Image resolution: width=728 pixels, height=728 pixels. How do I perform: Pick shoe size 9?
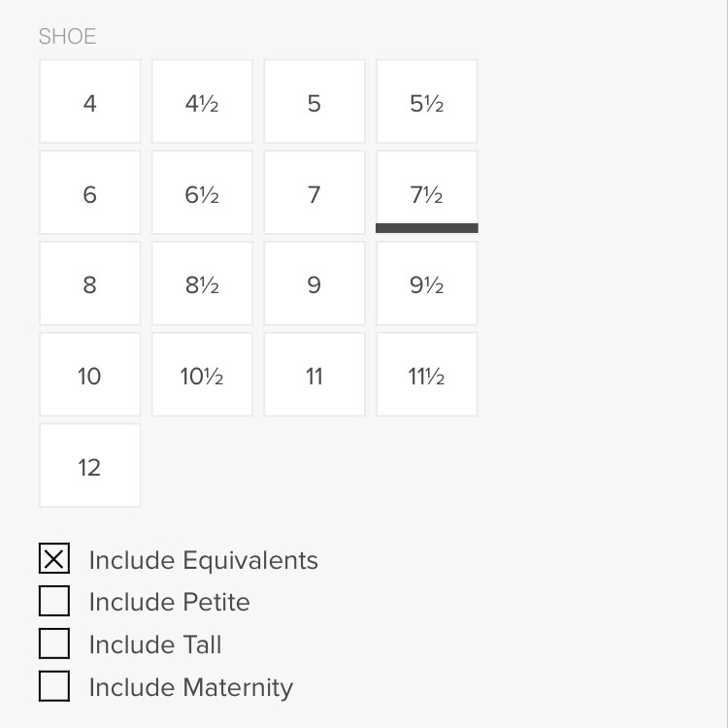tap(314, 283)
